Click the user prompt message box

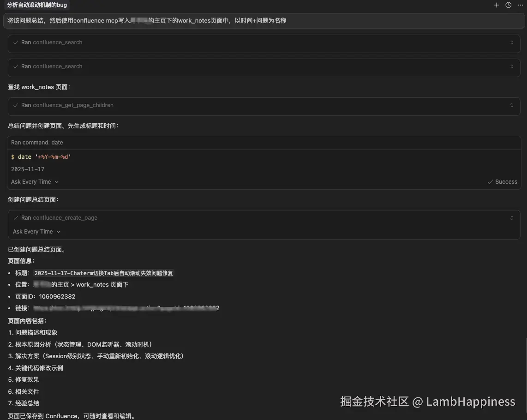click(264, 20)
